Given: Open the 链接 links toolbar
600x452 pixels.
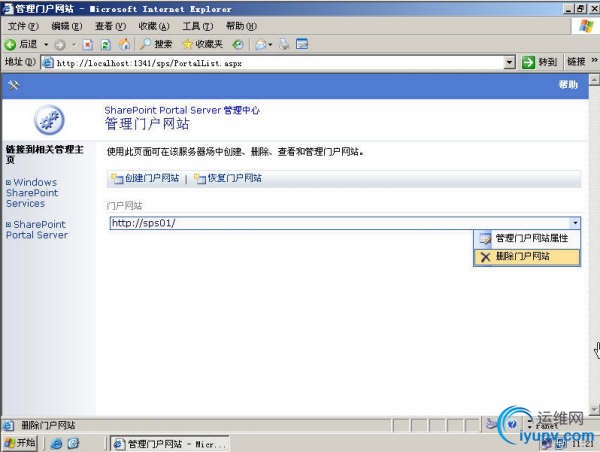Looking at the screenshot, I should pos(576,62).
